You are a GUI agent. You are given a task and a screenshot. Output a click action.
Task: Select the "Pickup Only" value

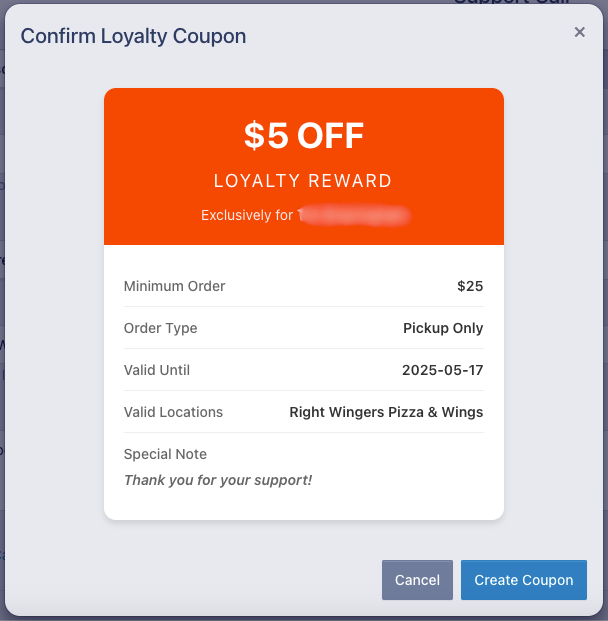click(x=443, y=328)
